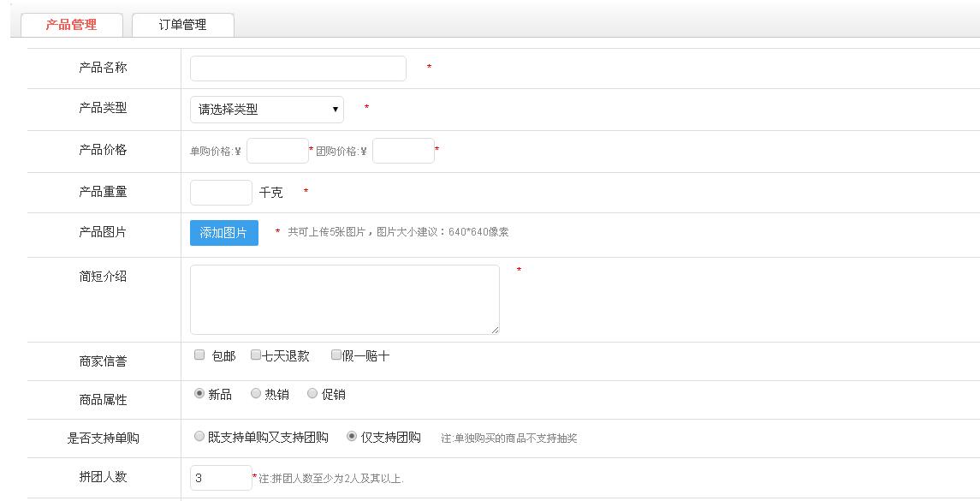The image size is (980, 501).
Task: Click the 产品名称 text field
Action: 298,69
